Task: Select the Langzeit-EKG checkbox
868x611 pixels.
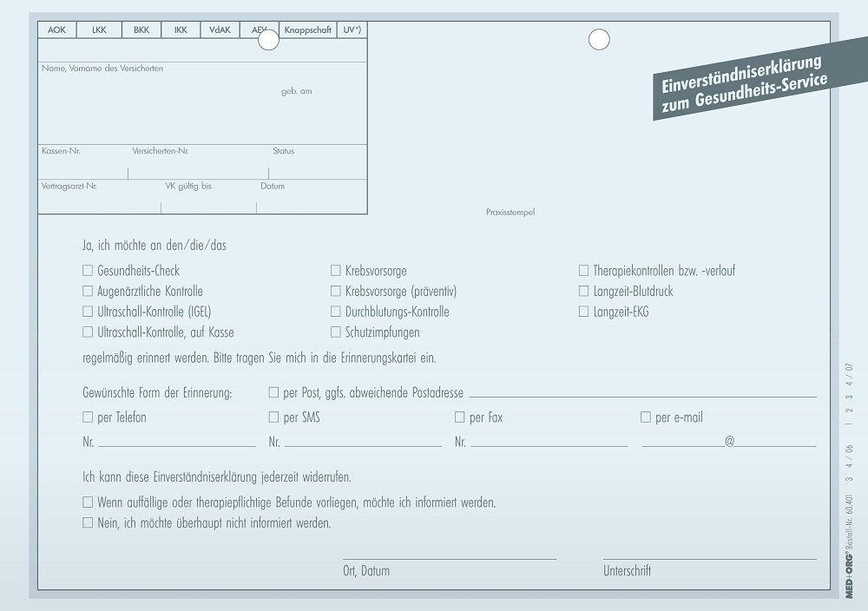Action: [583, 312]
